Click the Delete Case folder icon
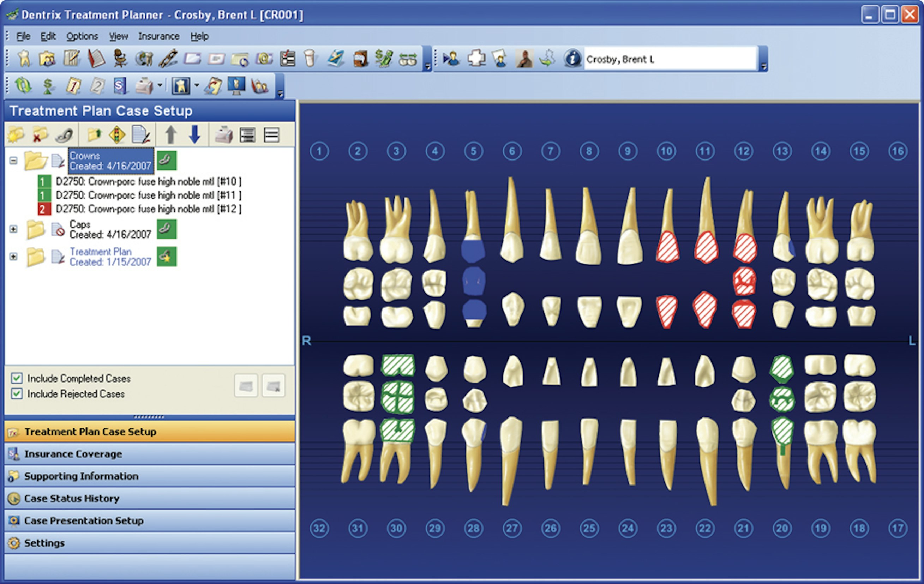Image resolution: width=924 pixels, height=584 pixels. (x=40, y=135)
